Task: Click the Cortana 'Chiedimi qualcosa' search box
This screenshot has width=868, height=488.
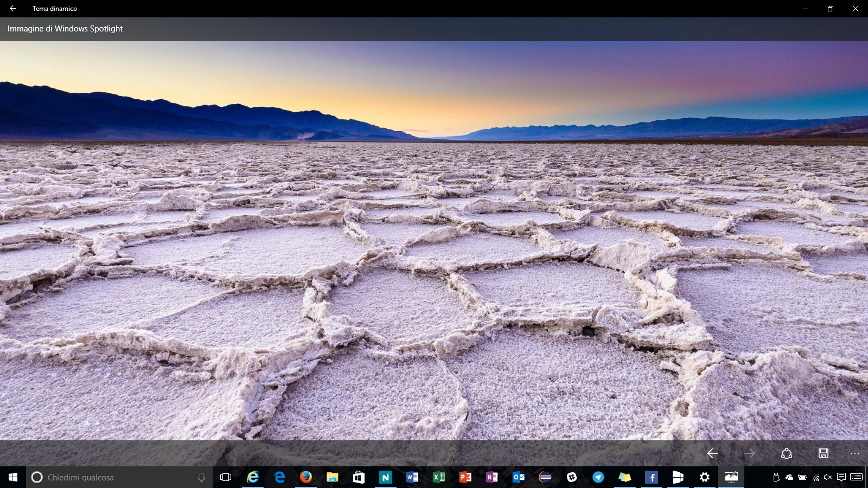Action: click(119, 477)
